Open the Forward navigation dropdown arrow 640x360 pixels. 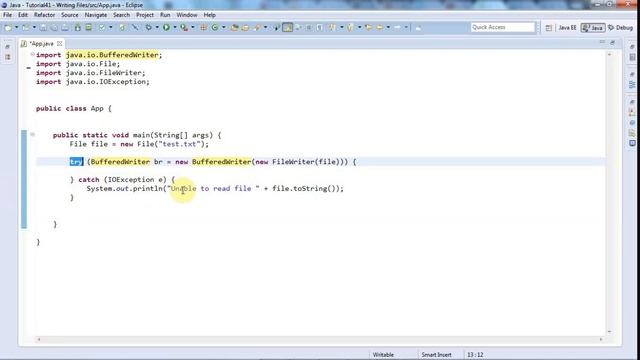coord(406,28)
